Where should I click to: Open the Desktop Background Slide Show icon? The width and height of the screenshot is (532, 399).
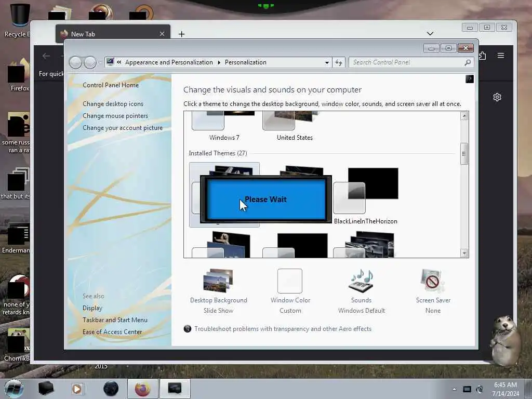coord(218,281)
